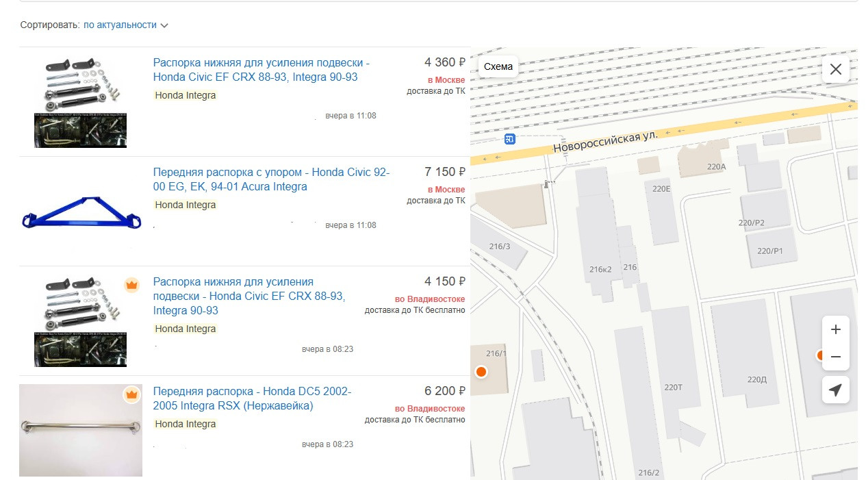868x480 pixels.
Task: Click building label "220А" on map
Action: 716,166
